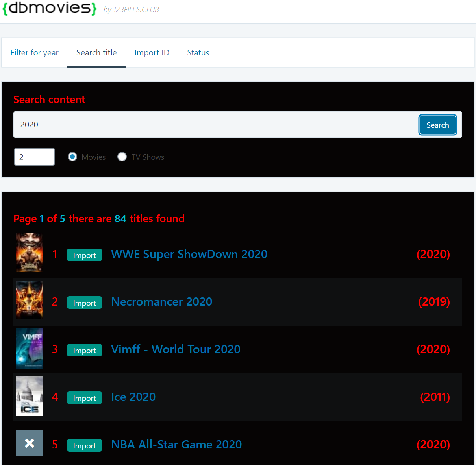Open the Ice 2020 poster thumbnail
The height and width of the screenshot is (465, 476).
pyautogui.click(x=30, y=396)
